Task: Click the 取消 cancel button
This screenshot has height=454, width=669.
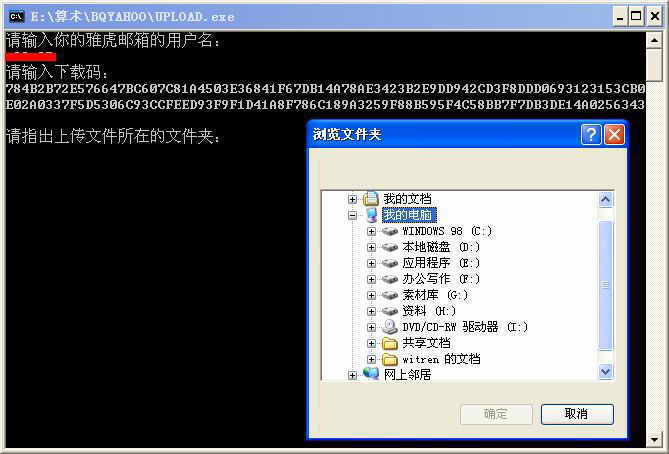Action: click(577, 414)
